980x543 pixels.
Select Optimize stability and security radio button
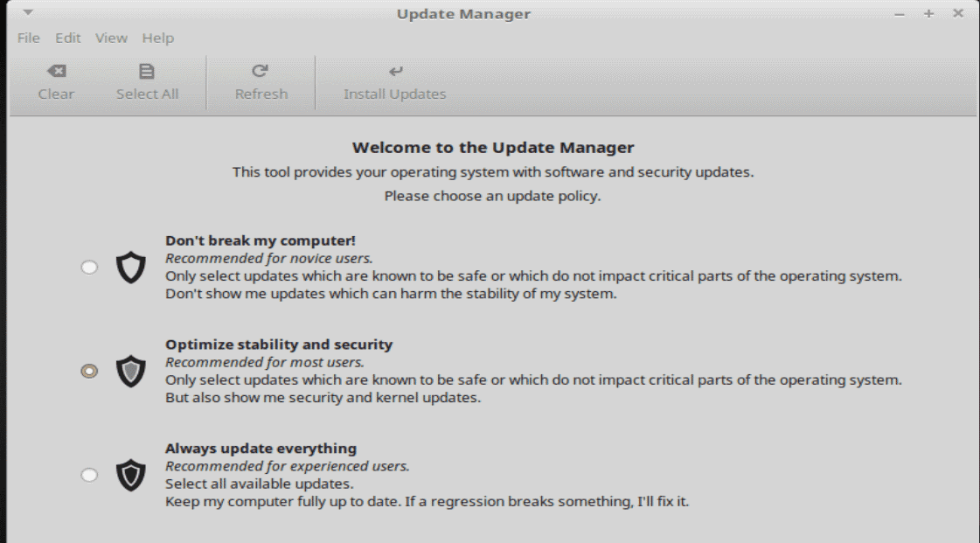click(89, 371)
